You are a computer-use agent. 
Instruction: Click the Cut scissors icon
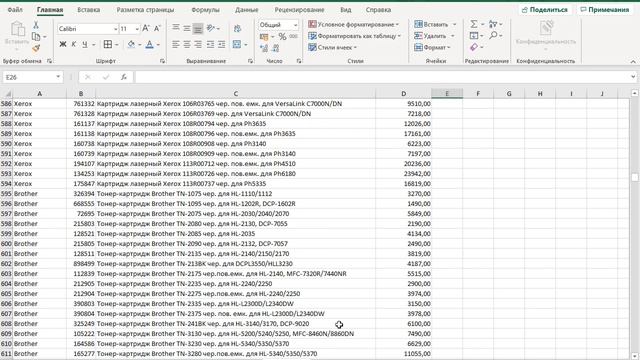(x=36, y=25)
